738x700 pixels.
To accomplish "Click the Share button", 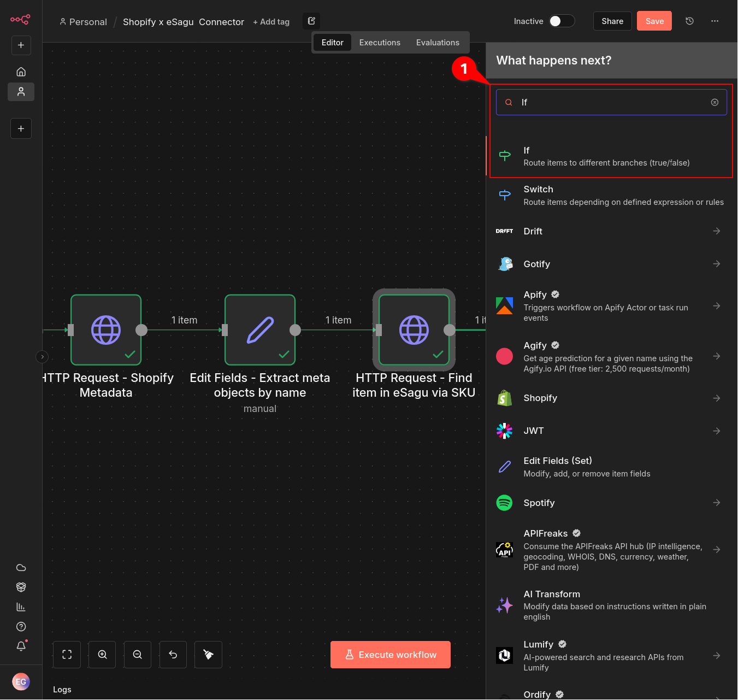I will pyautogui.click(x=612, y=21).
